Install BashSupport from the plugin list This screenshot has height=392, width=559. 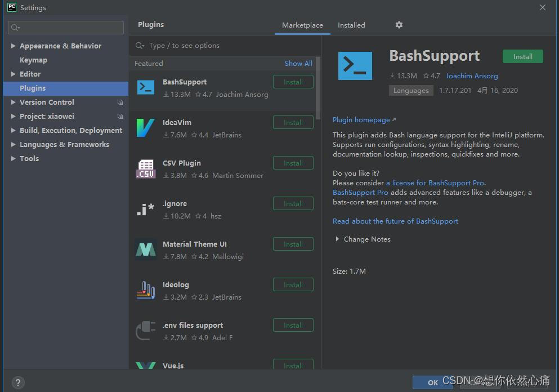[x=293, y=82]
